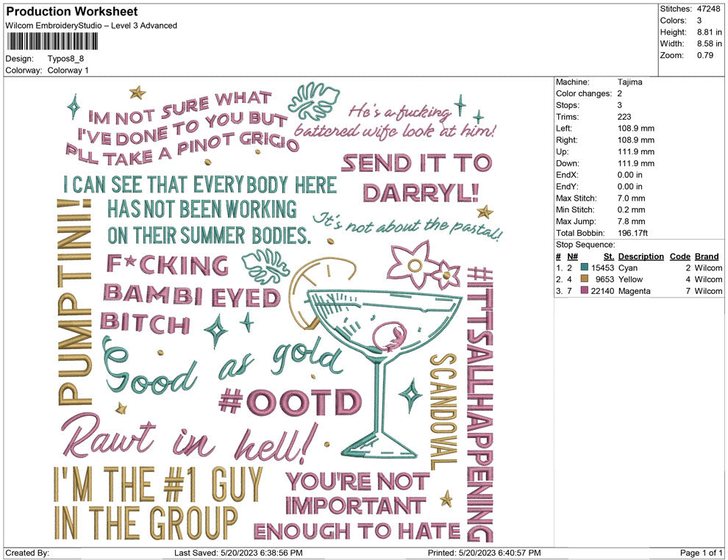This screenshot has width=728, height=560.
Task: Click the Total Bobbin value 196.17ft
Action: click(632, 233)
